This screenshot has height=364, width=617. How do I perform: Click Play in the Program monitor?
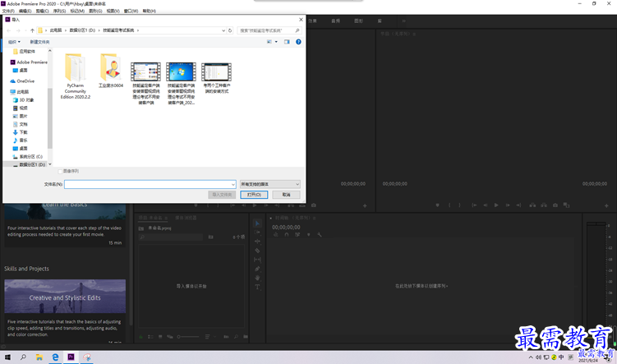[496, 205]
